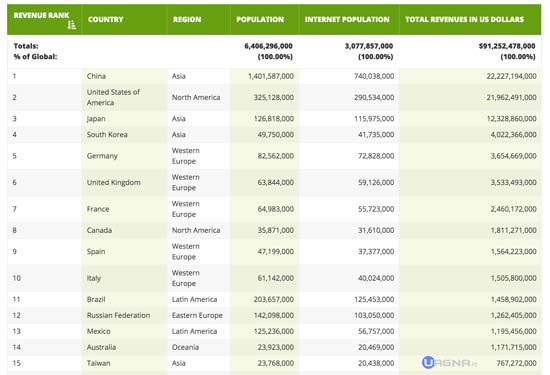Click the Revenue Rank header text
550x375 pixels.
41,15
